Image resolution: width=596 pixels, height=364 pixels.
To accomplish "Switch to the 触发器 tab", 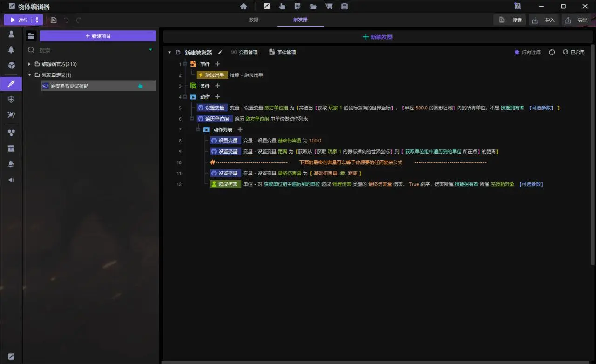I will (x=300, y=20).
